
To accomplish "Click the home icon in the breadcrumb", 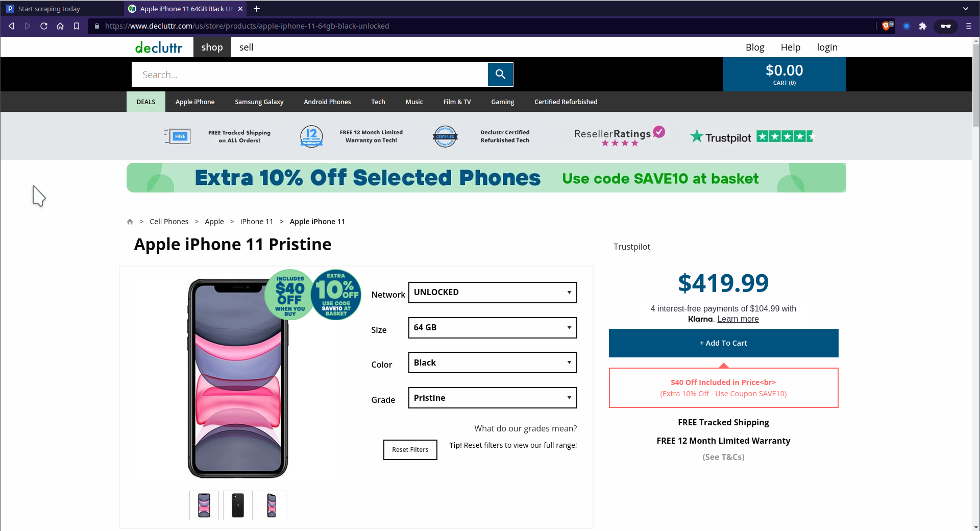I will 130,221.
